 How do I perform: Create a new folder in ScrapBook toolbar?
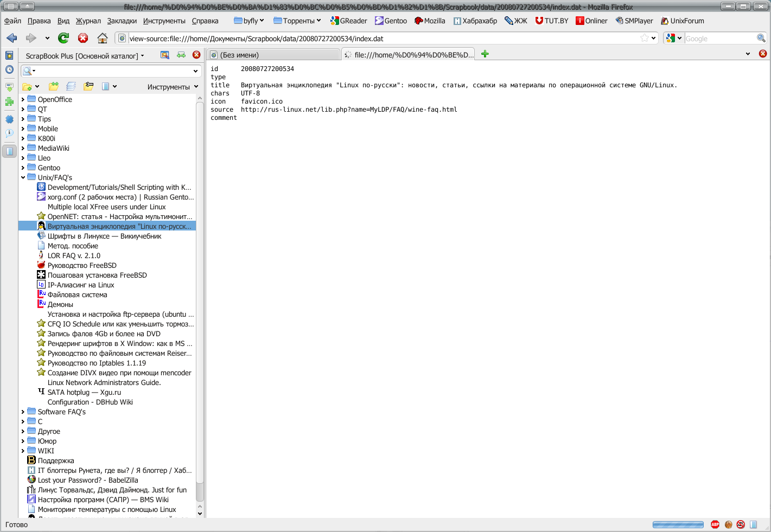(27, 87)
